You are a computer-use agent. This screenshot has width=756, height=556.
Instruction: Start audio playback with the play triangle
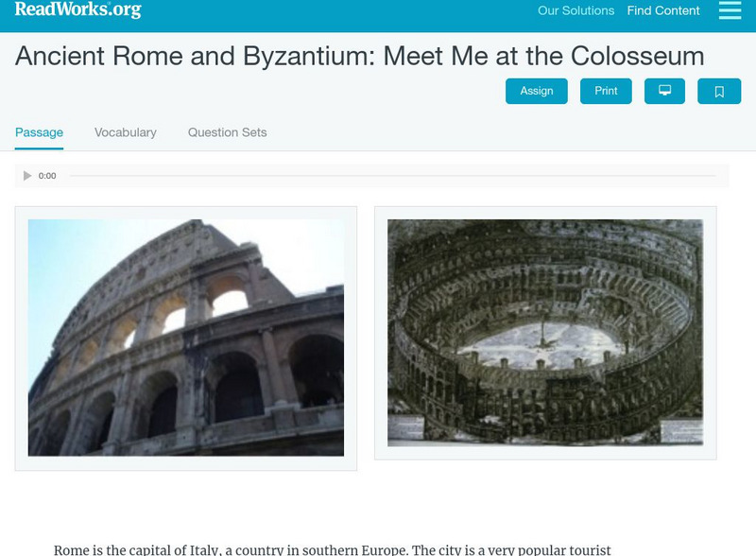pyautogui.click(x=28, y=175)
